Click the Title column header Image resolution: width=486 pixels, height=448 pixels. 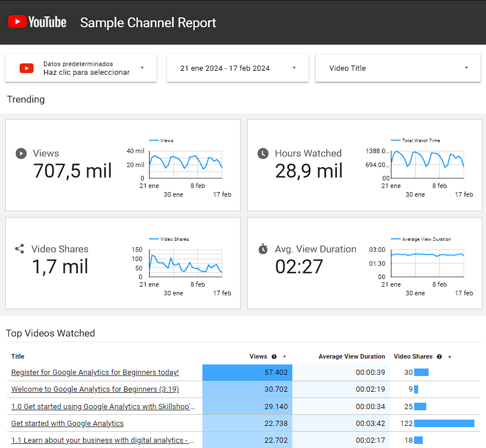coord(17,356)
